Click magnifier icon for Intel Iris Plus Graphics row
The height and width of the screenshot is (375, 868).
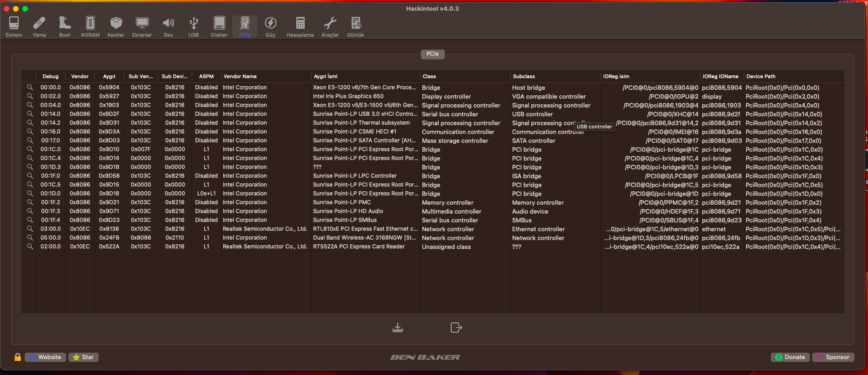(x=30, y=96)
